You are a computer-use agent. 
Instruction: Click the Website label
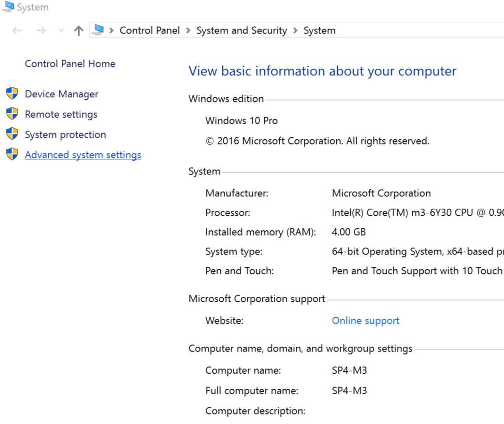224,321
